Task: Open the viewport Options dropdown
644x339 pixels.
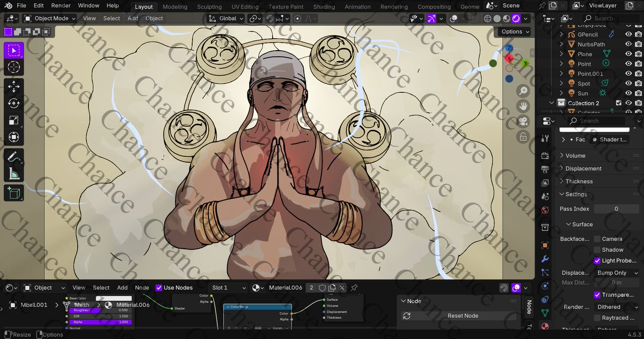Action: click(x=515, y=32)
